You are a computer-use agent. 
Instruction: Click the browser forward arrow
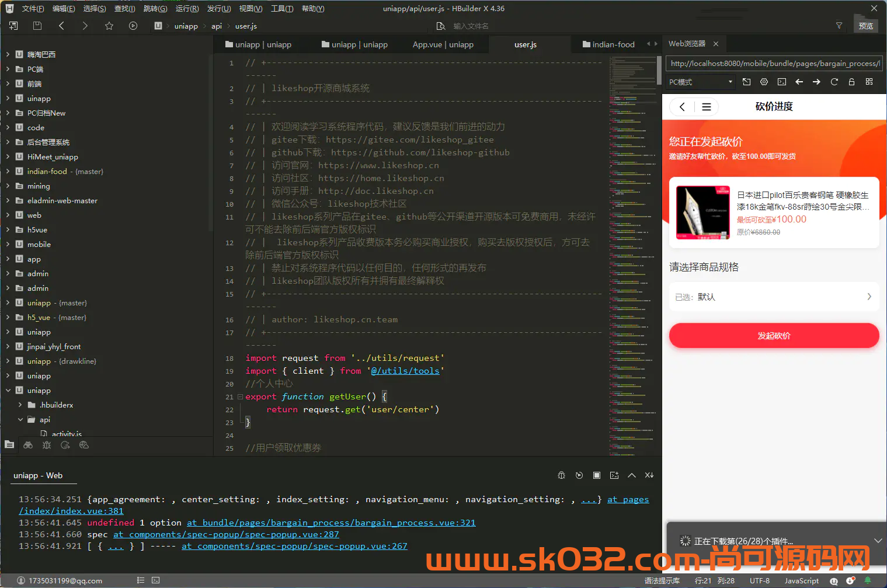(816, 82)
